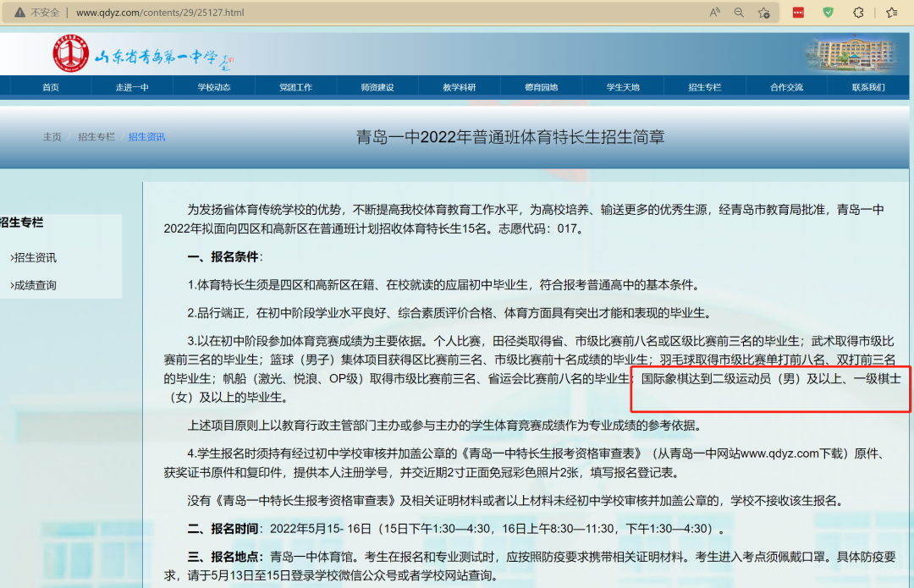
Task: Select the read aloud icon in the toolbar
Action: (713, 12)
